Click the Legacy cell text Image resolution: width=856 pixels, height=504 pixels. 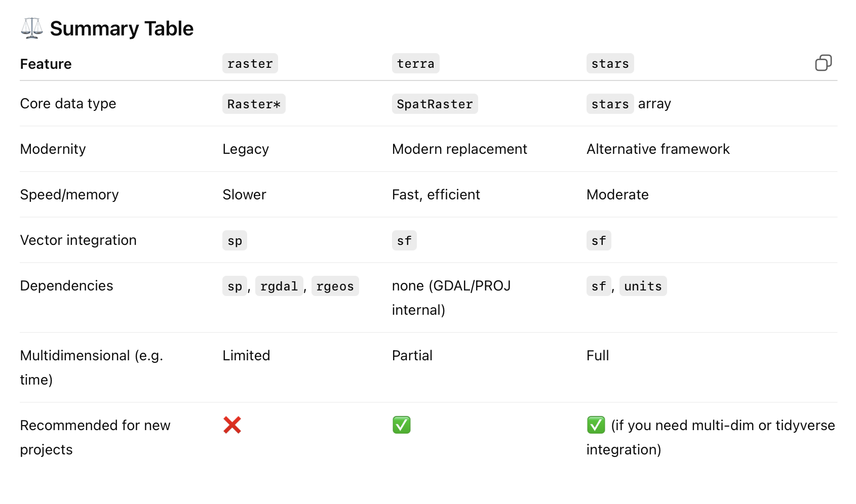246,149
